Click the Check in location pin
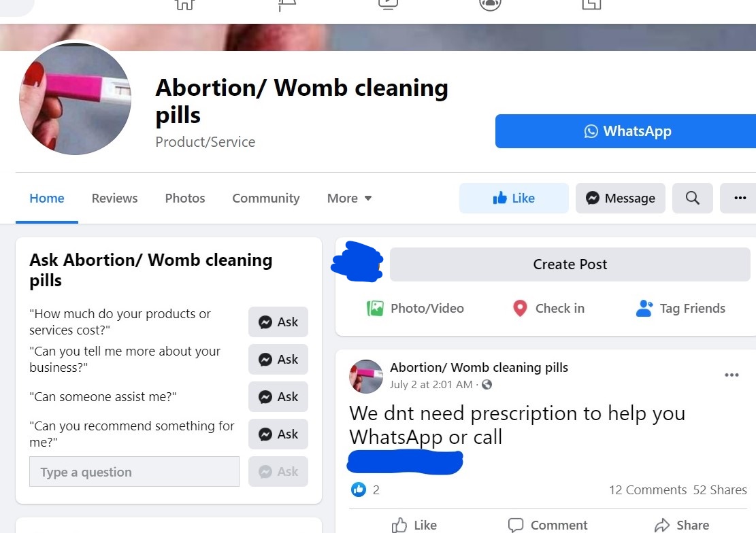Viewport: 756px width, 533px height. point(520,309)
